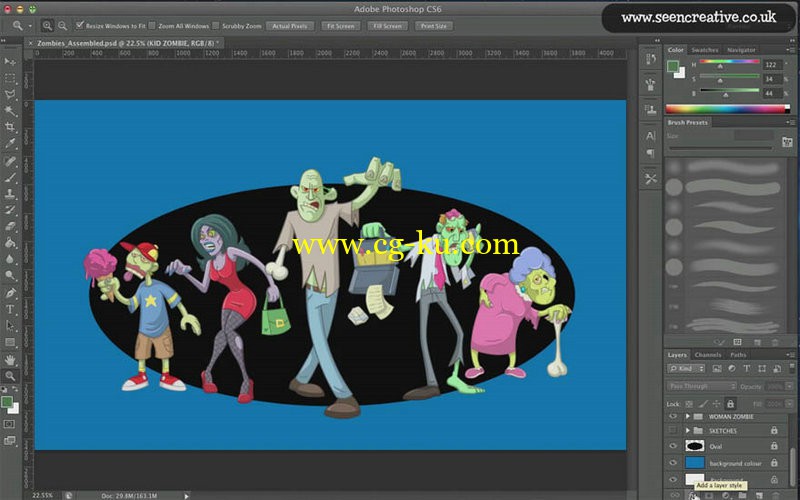The width and height of the screenshot is (800, 500).
Task: Click the Fit Screen button
Action: coord(340,26)
